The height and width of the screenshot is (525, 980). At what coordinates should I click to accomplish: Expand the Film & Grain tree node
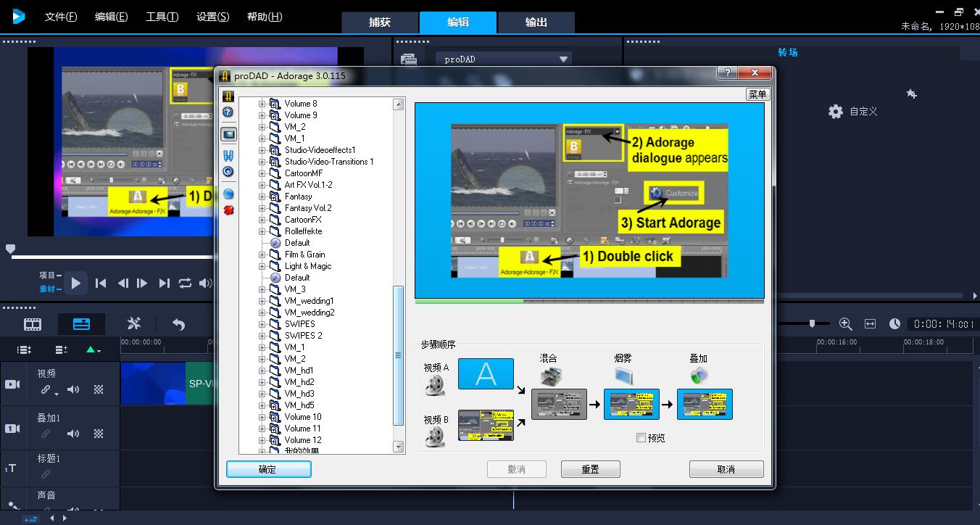click(x=262, y=255)
